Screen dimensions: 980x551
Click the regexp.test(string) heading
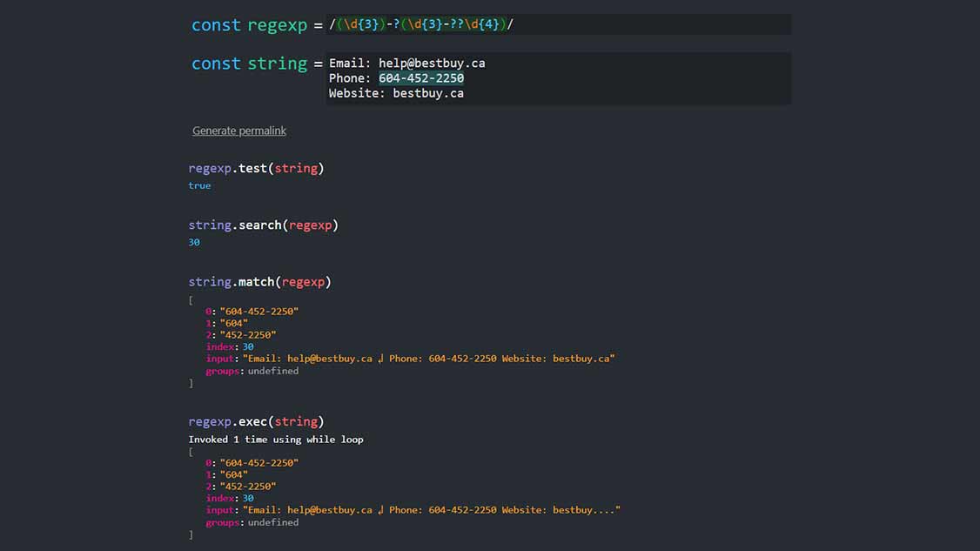(256, 168)
